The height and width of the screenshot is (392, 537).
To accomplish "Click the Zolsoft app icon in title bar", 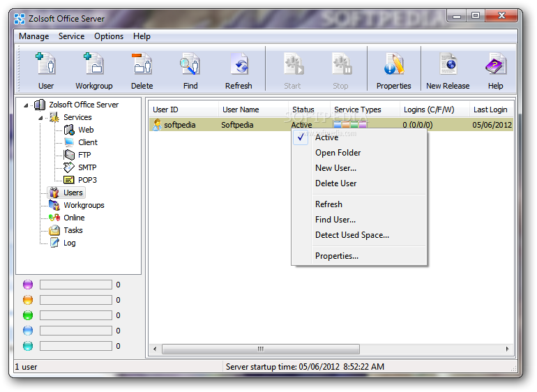I will pyautogui.click(x=20, y=19).
